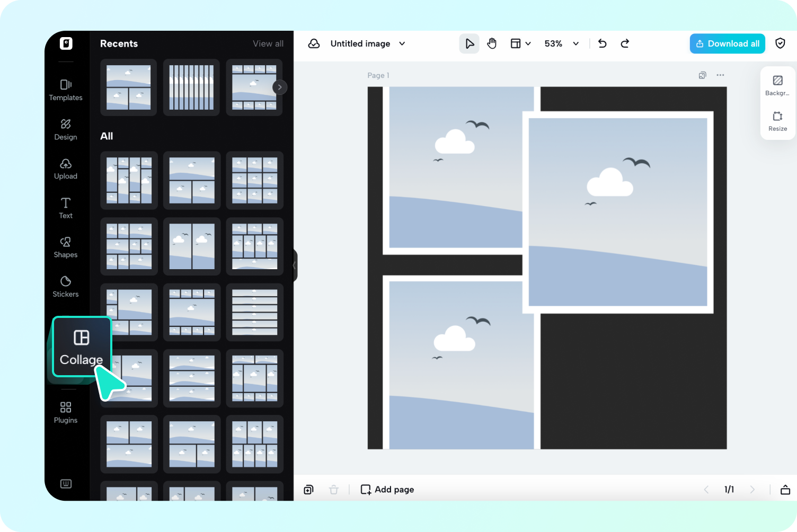Viewport: 797px width, 532px height.
Task: Click the Undo icon
Action: [602, 43]
